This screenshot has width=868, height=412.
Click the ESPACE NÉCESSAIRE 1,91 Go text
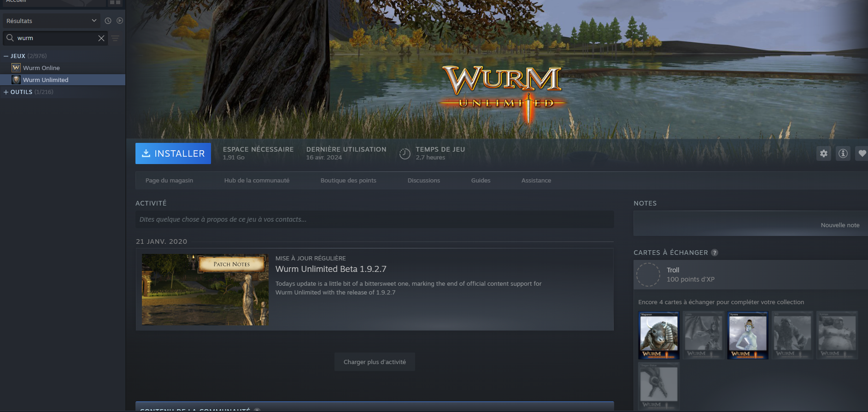(x=258, y=153)
